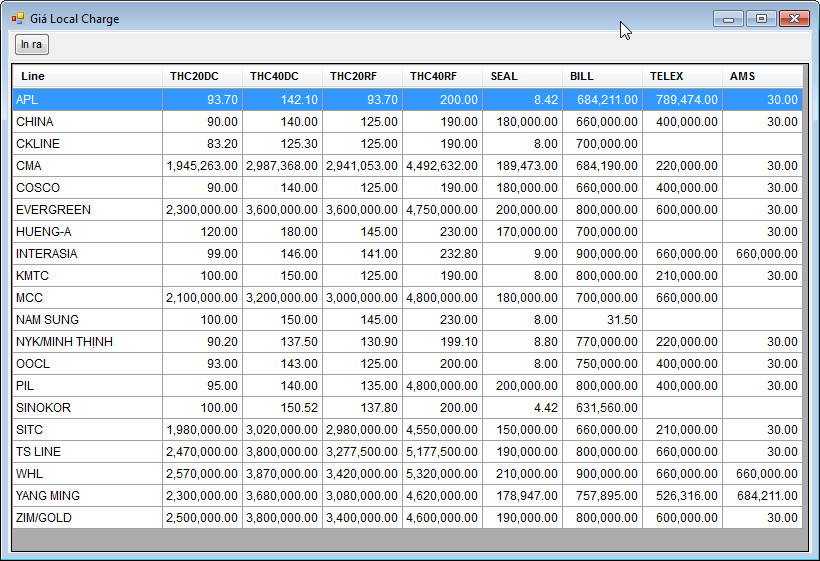Select the ZIM/GOLD line cell
Image resolution: width=820 pixels, height=561 pixels.
(87, 518)
